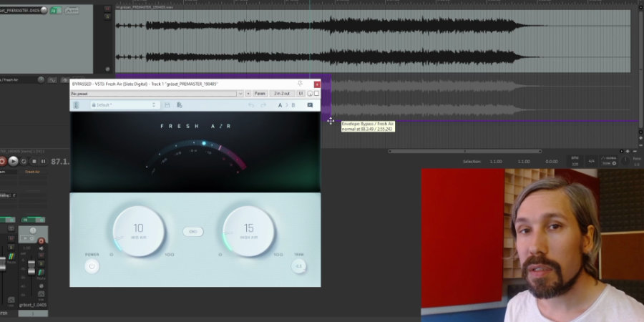The width and height of the screenshot is (644, 322).
Task: Click the Trim knob in Fresh Air
Action: [x=298, y=267]
